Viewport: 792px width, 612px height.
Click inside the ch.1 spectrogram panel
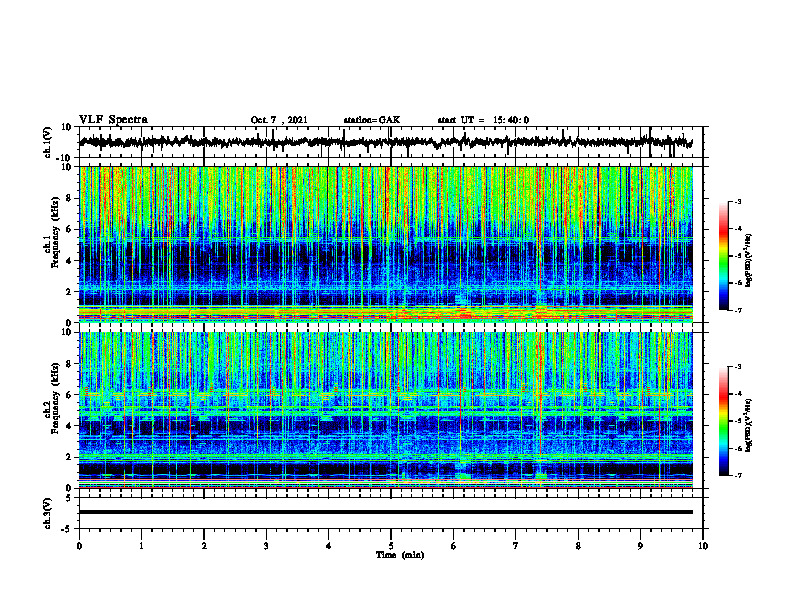pyautogui.click(x=385, y=244)
